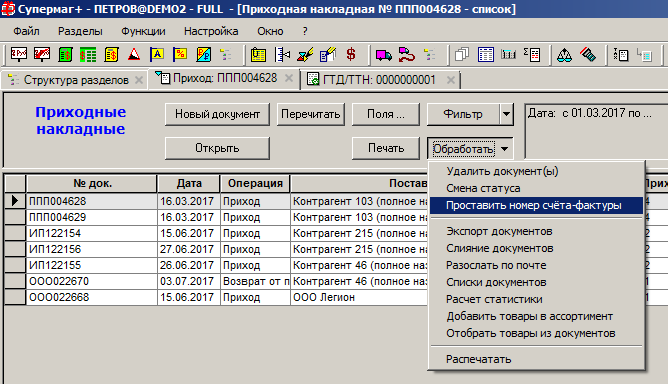This screenshot has height=384, width=668.
Task: Click the blue-yellow P flag toolbar icon
Action: 204,55
